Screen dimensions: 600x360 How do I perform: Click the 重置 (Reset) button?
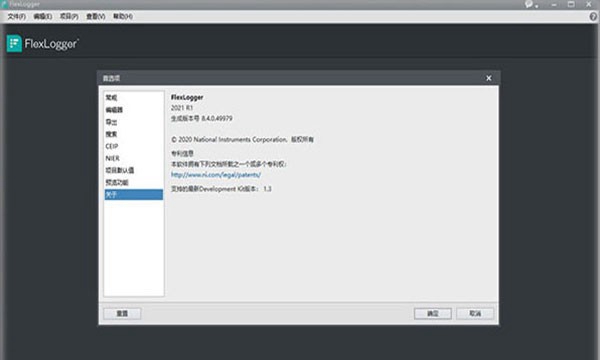[x=122, y=313]
